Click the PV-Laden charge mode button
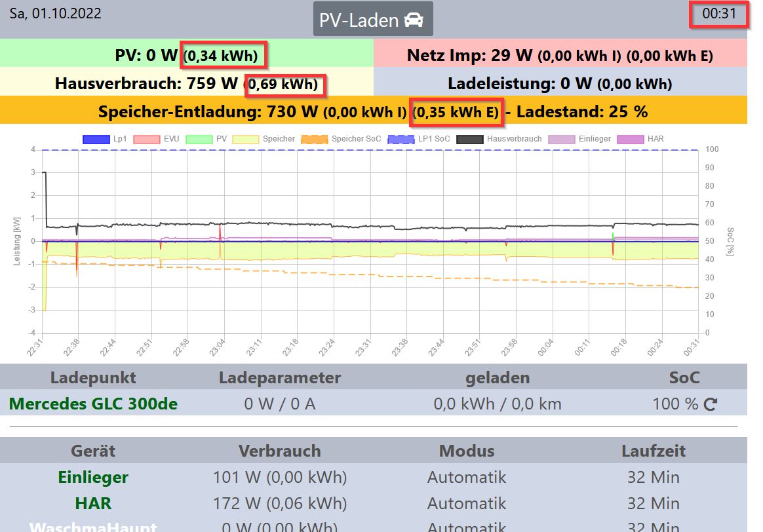Image resolution: width=763 pixels, height=532 pixels. (373, 19)
